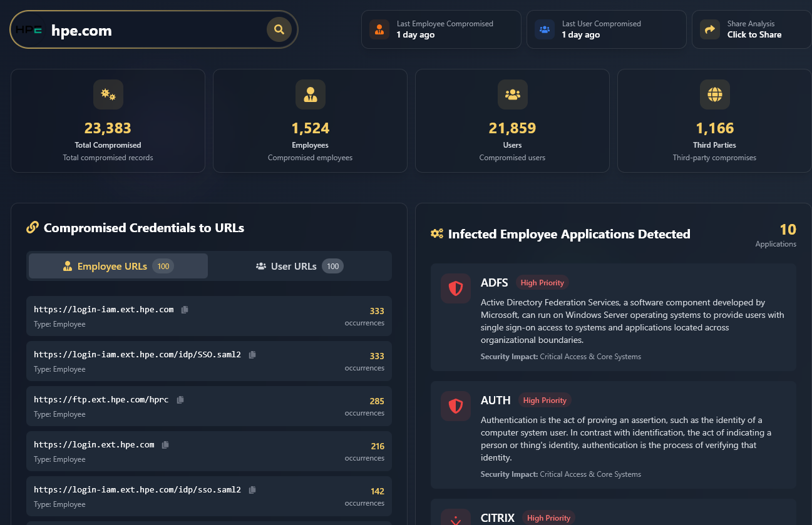Click the person icon in Employee URLs tab

[68, 267]
